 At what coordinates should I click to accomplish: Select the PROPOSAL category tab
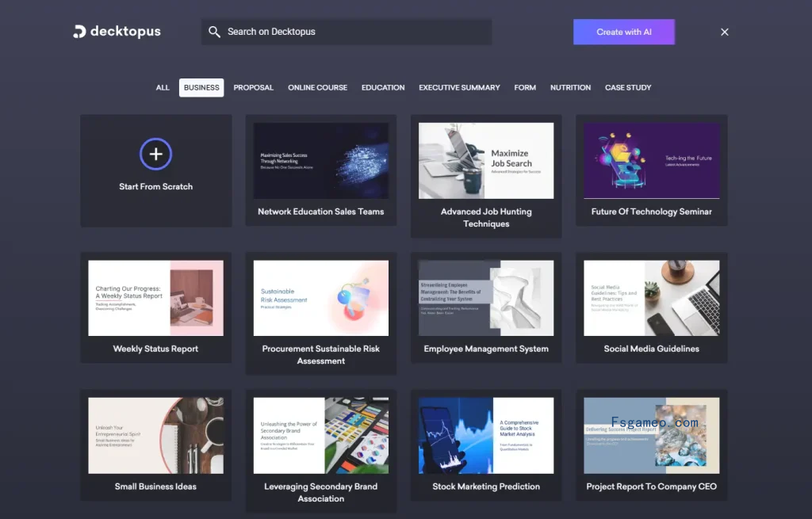pos(253,87)
